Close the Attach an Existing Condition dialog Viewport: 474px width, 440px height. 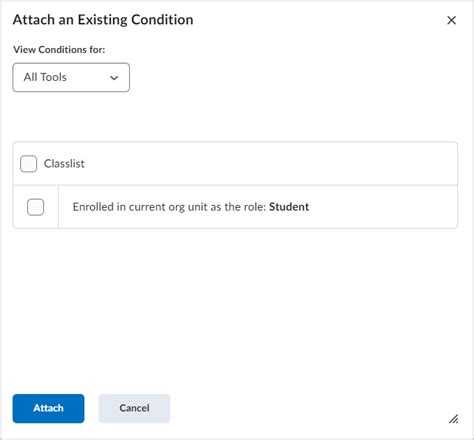point(451,20)
